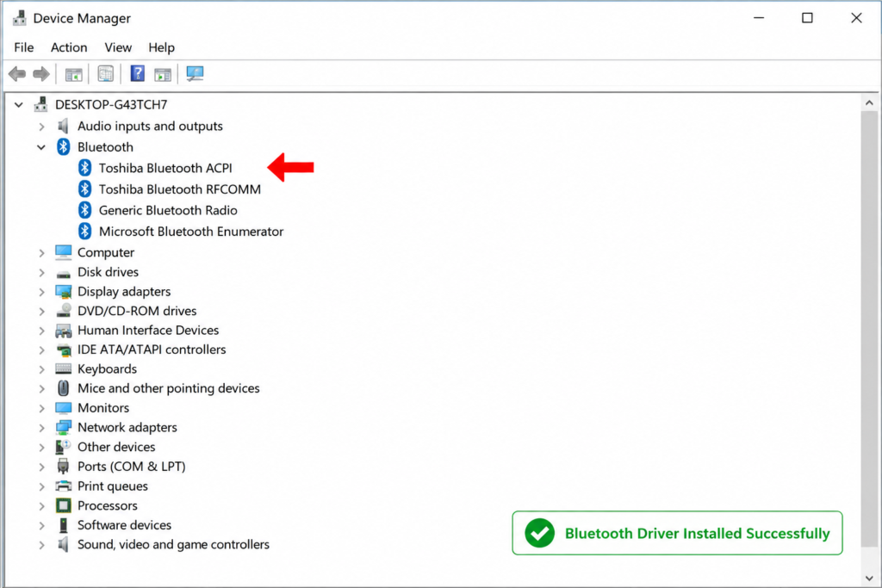Click the Show/Hide Console Tree toolbar icon
Screen dimensions: 882x588
(x=74, y=74)
